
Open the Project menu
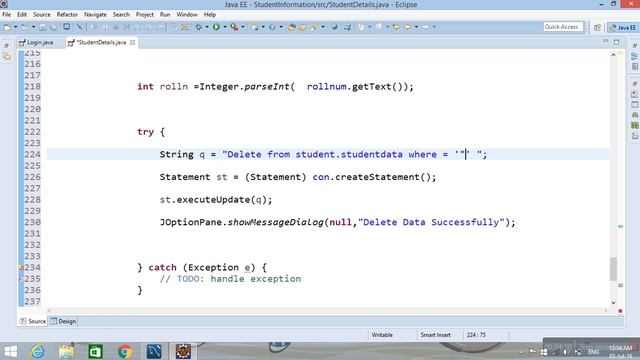click(x=144, y=14)
